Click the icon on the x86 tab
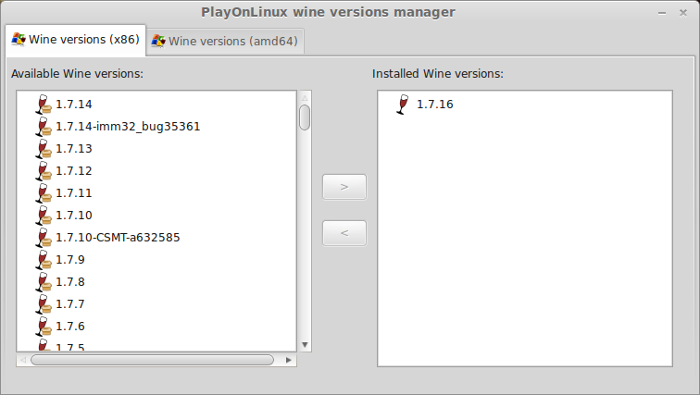 [x=18, y=39]
